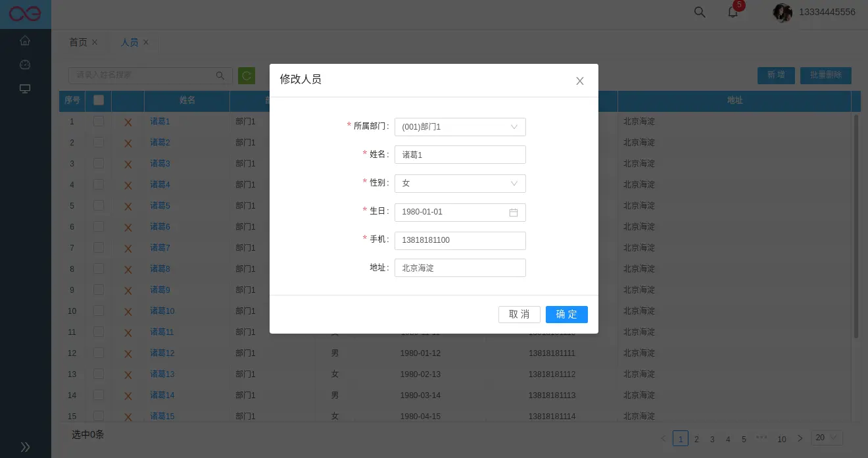
Task: Delete row 诸葛1 with red X icon
Action: (x=128, y=122)
